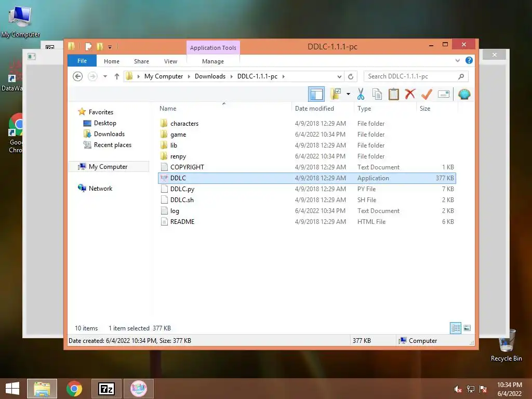Go back with the Back arrow

(78, 76)
